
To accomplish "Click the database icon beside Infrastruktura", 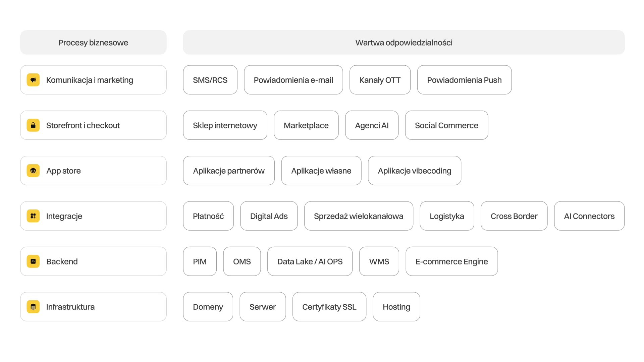I will pyautogui.click(x=33, y=307).
